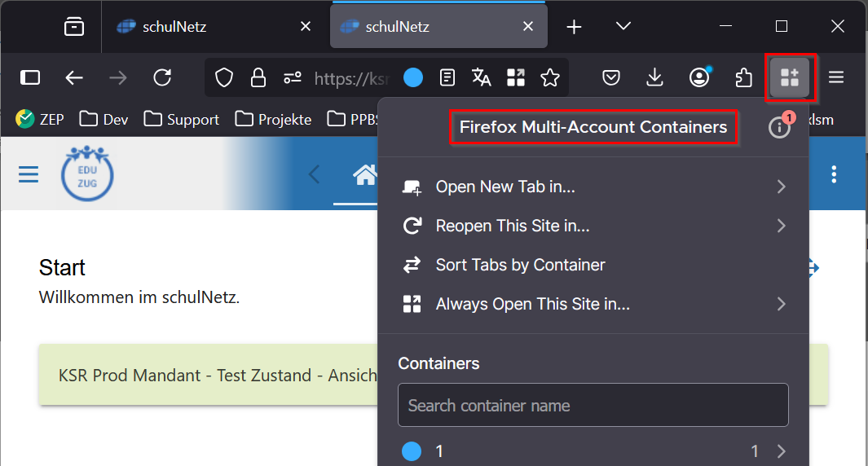Translate this page via the address bar icon
868x466 pixels.
pyautogui.click(x=481, y=77)
